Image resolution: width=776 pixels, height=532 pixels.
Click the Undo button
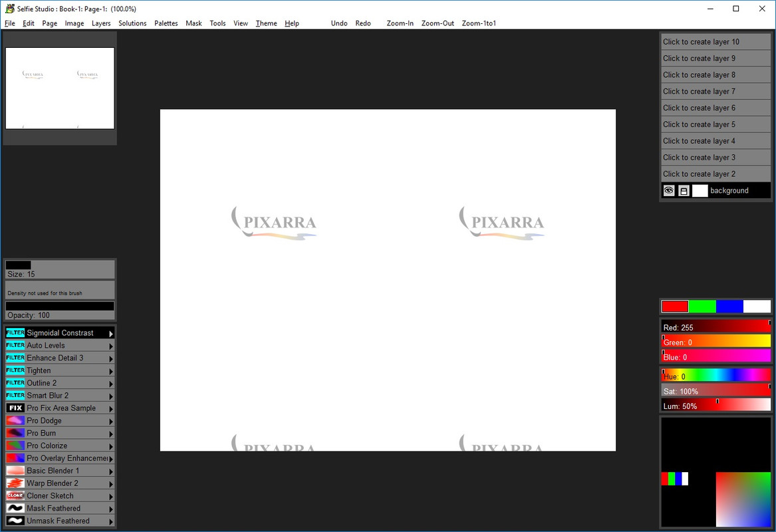339,23
